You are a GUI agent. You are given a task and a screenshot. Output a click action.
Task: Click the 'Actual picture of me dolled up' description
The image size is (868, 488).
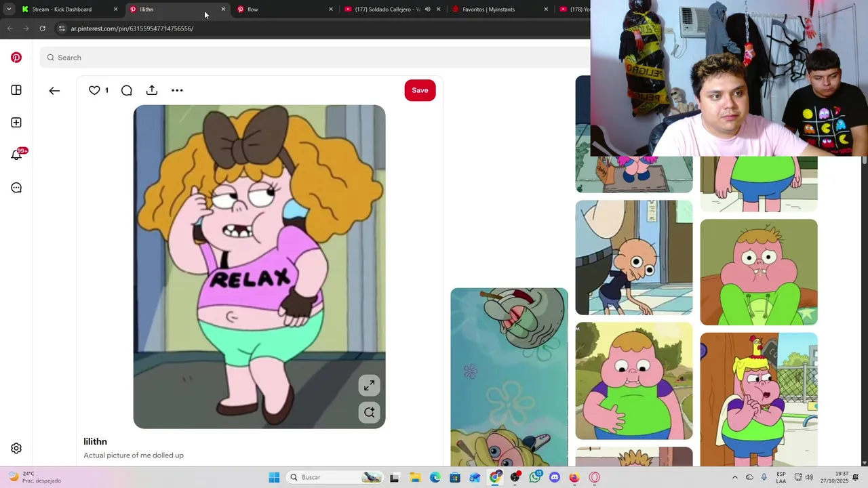(134, 455)
